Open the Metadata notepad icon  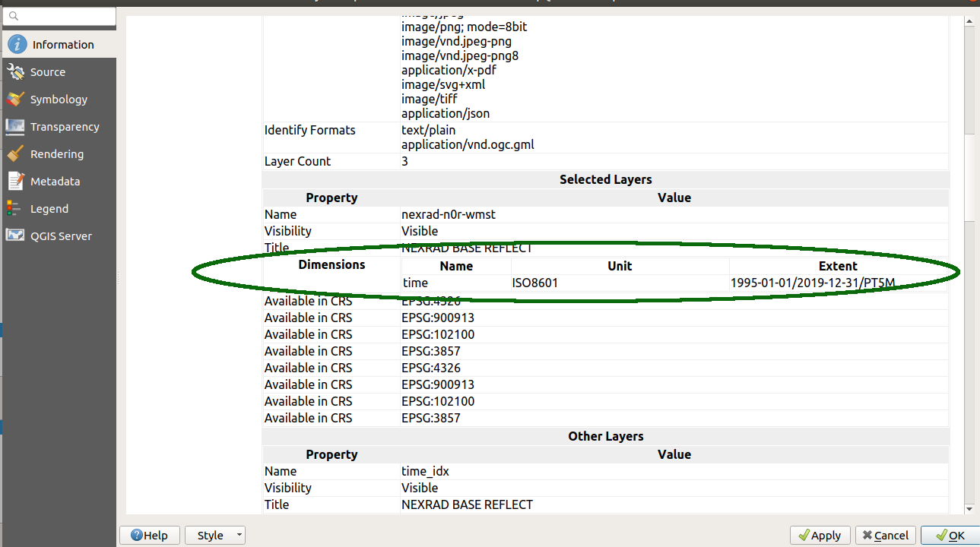15,182
